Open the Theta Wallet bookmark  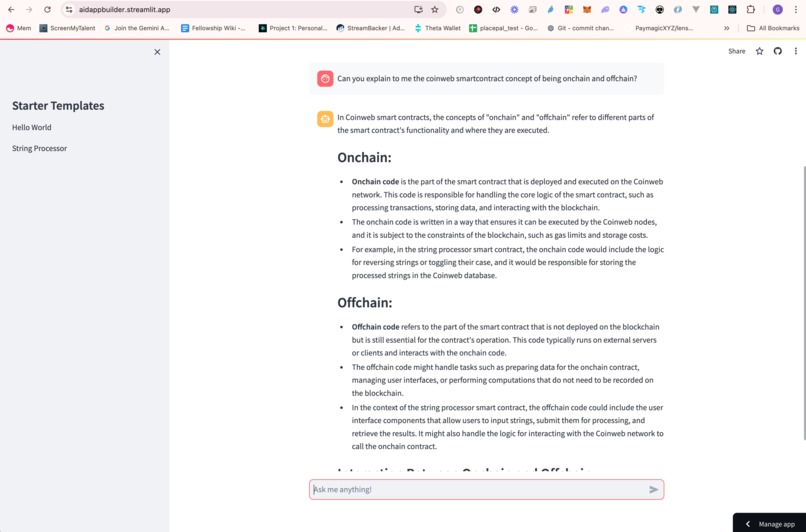[x=437, y=28]
